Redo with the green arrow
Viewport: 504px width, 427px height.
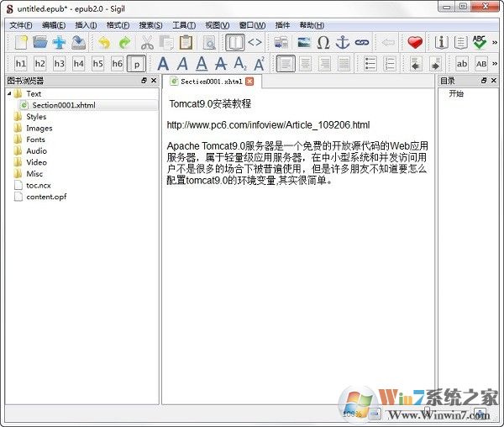[x=124, y=42]
